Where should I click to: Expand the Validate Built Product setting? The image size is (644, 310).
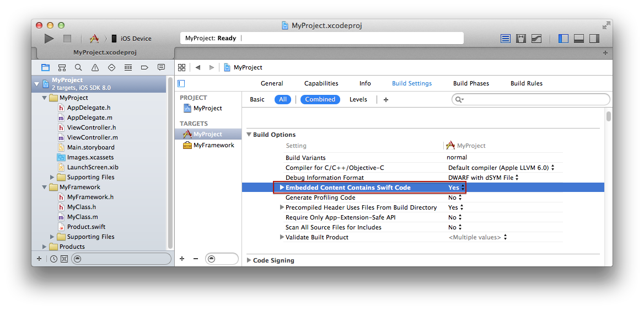[282, 237]
